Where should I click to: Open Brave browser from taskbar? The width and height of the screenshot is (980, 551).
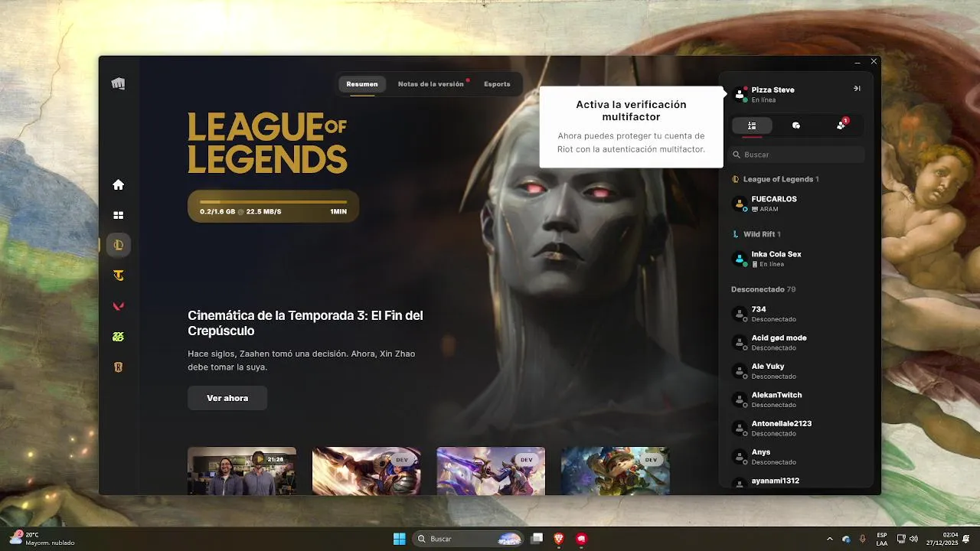(x=559, y=539)
